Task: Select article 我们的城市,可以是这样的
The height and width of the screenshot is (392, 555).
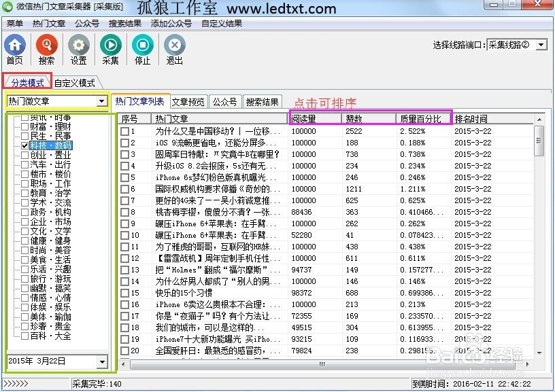Action: point(209,327)
